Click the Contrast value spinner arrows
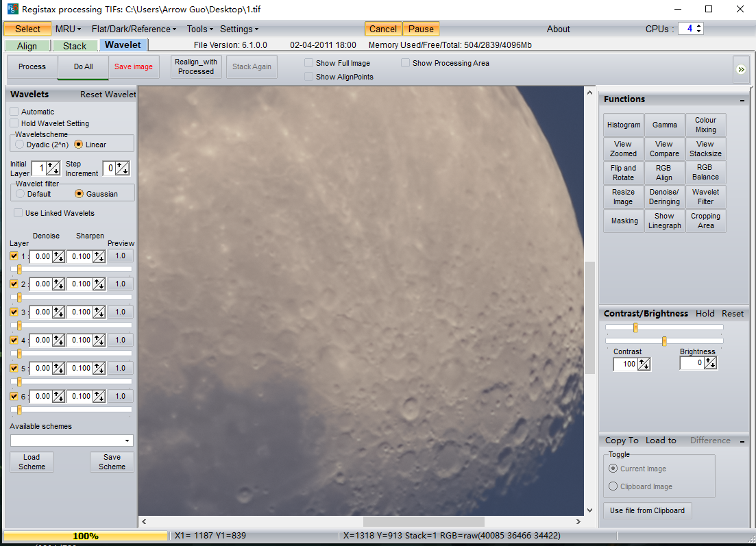This screenshot has width=756, height=546. coord(644,364)
